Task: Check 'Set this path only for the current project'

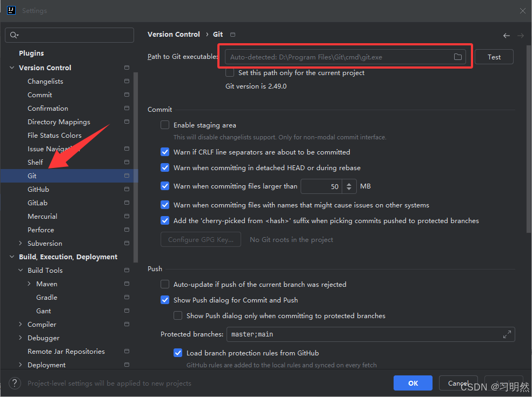Action: [230, 72]
